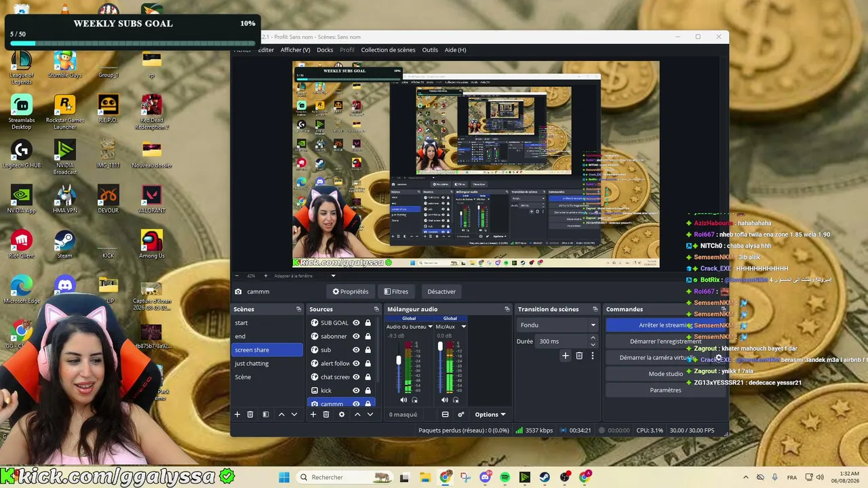Screen dimensions: 868x488
Task: Undock the Transition de scènes panel
Action: tap(595, 309)
